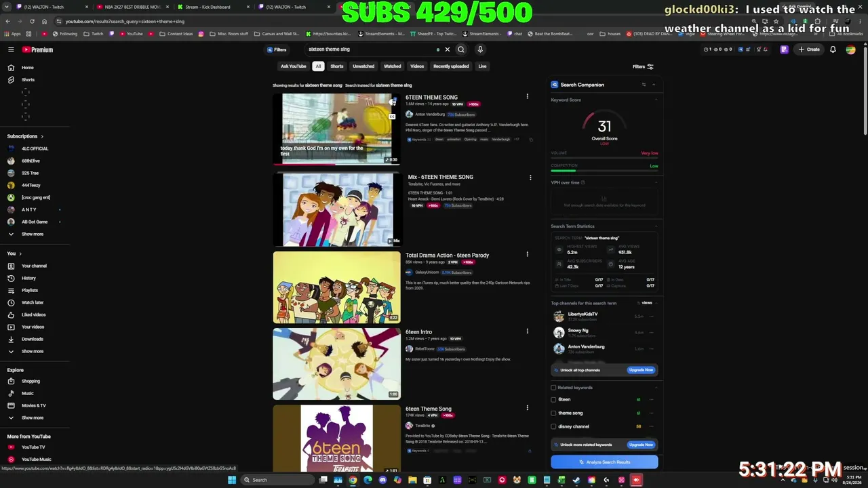Viewport: 868px width, 488px height.
Task: Expand Explore section Show more
Action: pyautogui.click(x=32, y=418)
